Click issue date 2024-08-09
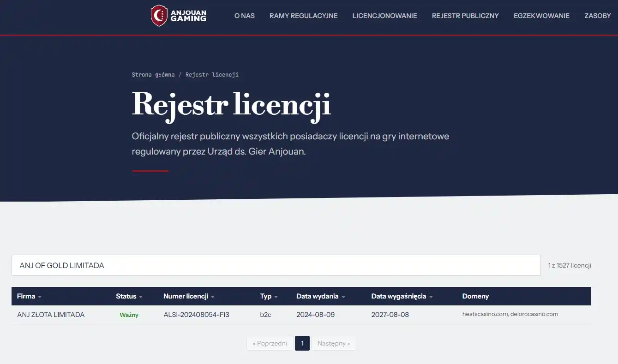 click(316, 315)
